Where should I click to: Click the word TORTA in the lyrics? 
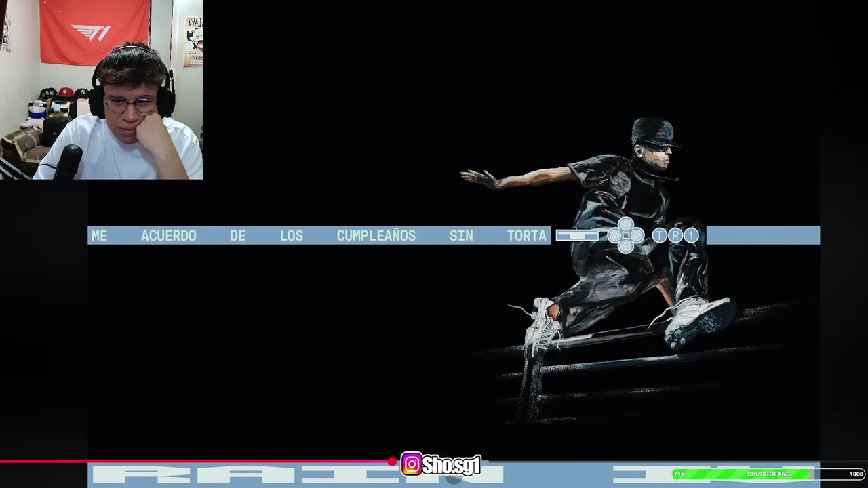tap(526, 236)
